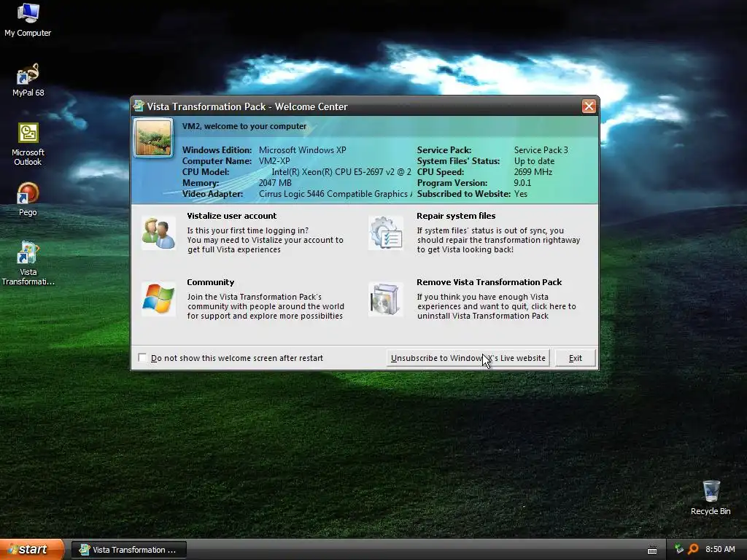Click 'VM2, welcome to your computer' text
The height and width of the screenshot is (560, 747).
pyautogui.click(x=244, y=126)
